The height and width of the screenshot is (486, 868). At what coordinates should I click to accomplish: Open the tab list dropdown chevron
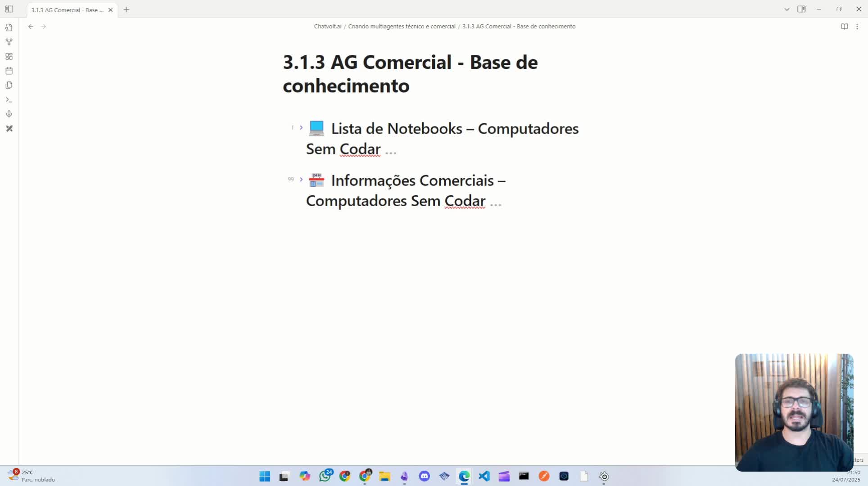click(787, 9)
